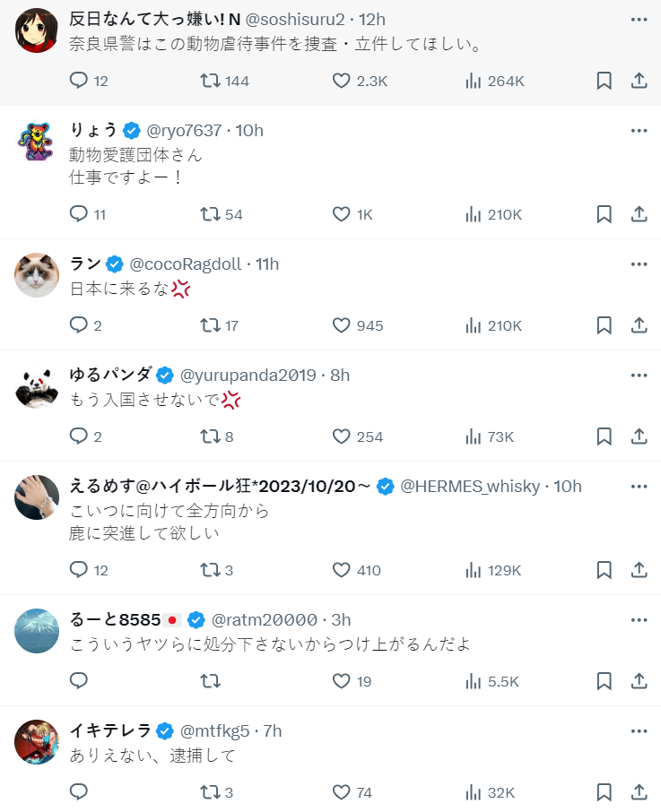
Task: Bookmark the yurupanda2019 tweet
Action: [604, 436]
